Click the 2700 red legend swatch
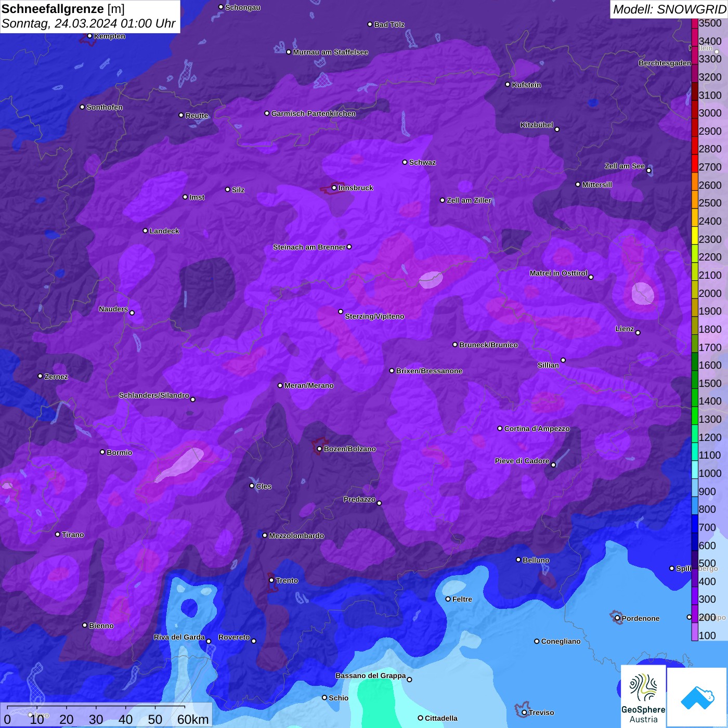This screenshot has width=728, height=728. 694,163
